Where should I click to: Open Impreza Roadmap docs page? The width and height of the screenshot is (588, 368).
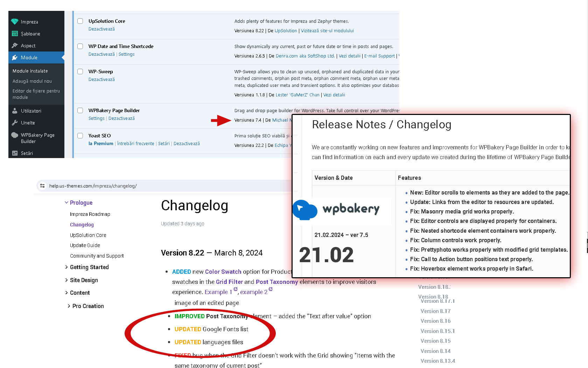[x=90, y=214]
